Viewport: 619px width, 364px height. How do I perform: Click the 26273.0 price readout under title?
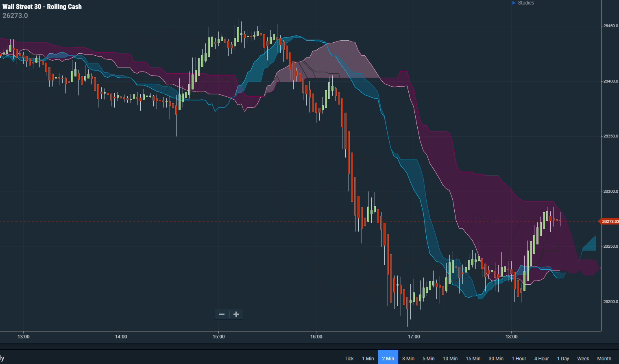click(15, 15)
